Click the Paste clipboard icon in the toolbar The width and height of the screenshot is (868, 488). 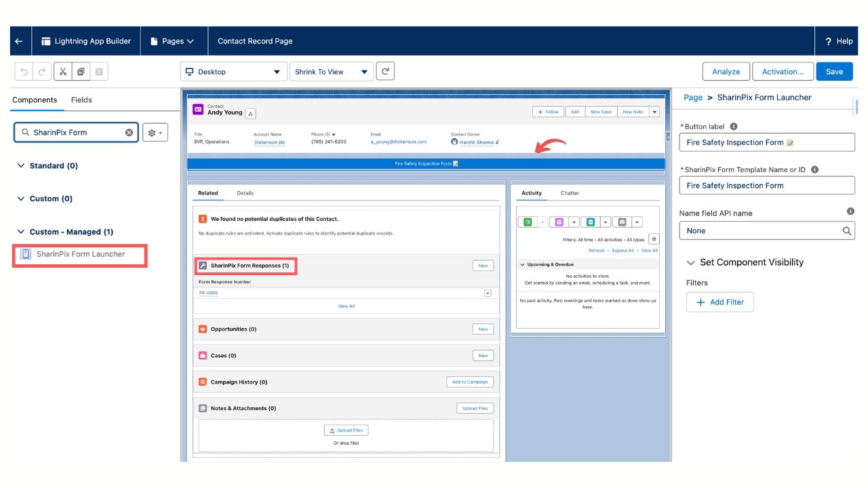pyautogui.click(x=99, y=72)
